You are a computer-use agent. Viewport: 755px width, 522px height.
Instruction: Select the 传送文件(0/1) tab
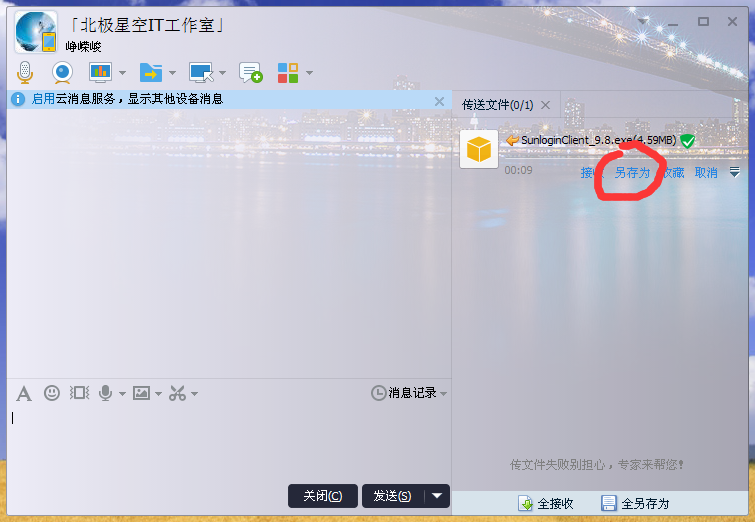coord(497,105)
